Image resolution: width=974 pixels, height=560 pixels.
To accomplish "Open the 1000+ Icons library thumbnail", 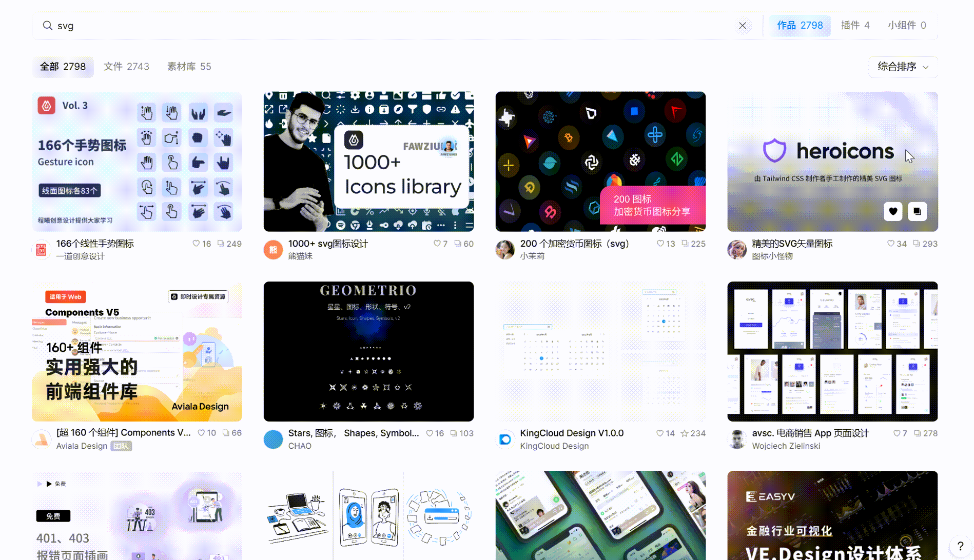I will tap(368, 162).
